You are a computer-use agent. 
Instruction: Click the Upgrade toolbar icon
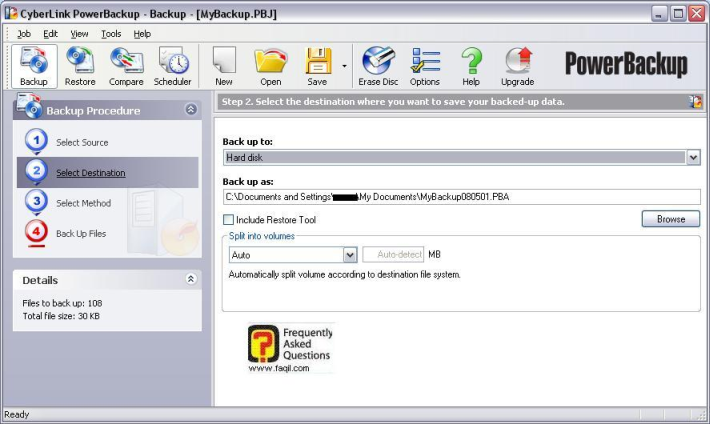coord(517,66)
